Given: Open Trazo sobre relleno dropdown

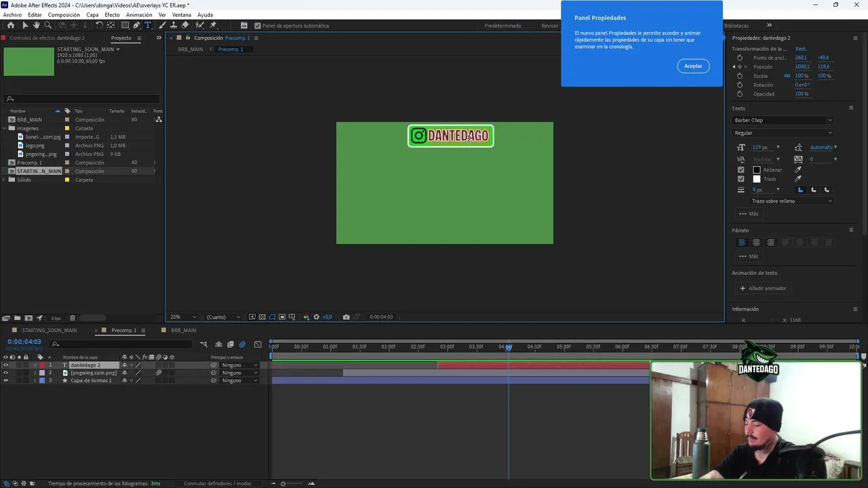Looking at the screenshot, I should coord(791,201).
